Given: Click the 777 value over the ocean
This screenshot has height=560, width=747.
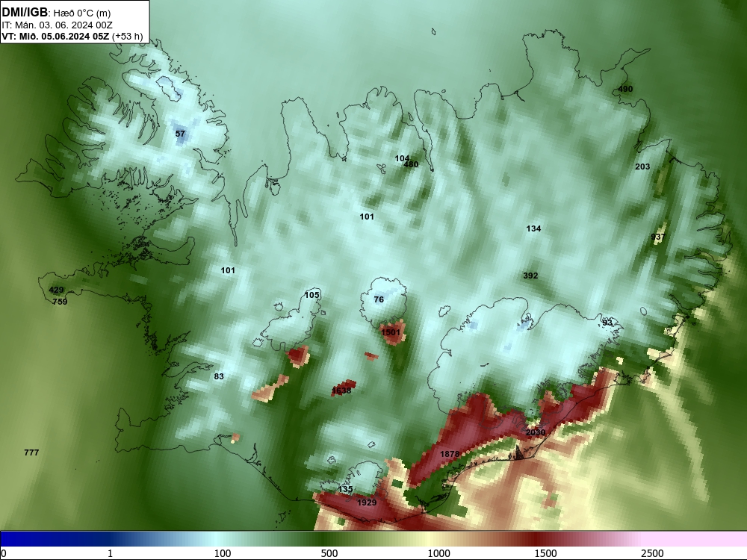Looking at the screenshot, I should (31, 453).
